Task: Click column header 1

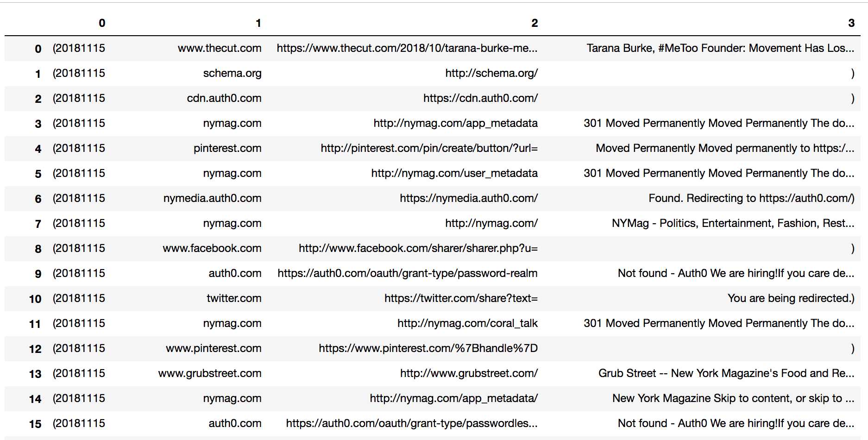Action: tap(258, 23)
